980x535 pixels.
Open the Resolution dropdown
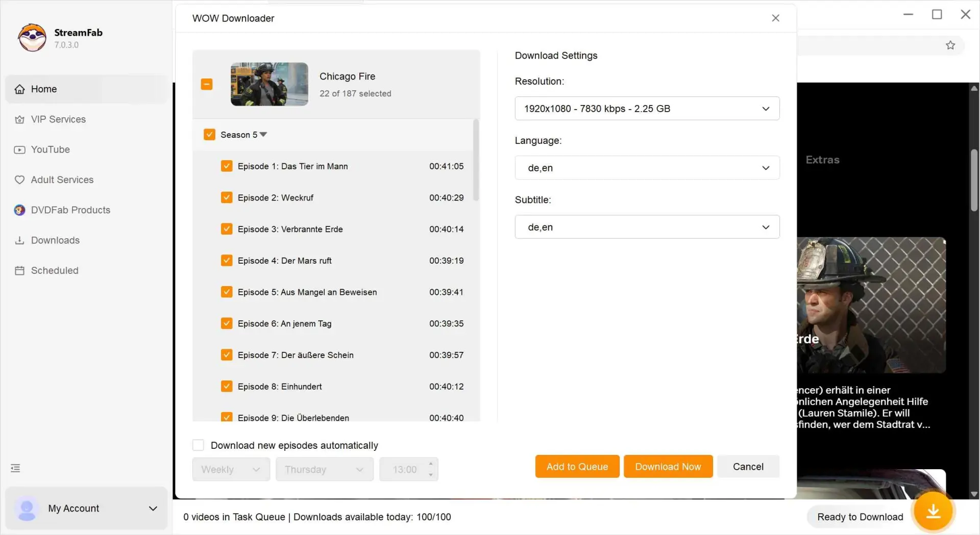[x=647, y=109]
